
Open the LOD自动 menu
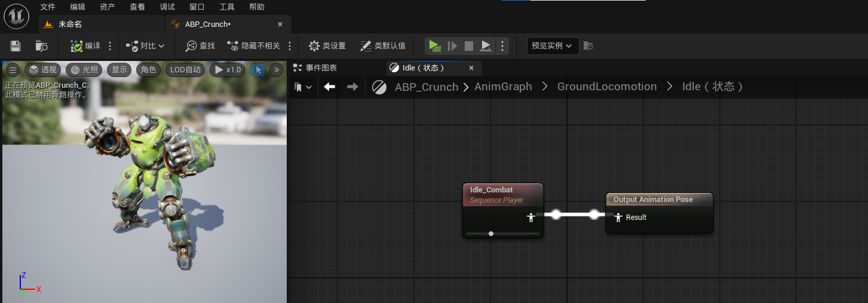186,70
